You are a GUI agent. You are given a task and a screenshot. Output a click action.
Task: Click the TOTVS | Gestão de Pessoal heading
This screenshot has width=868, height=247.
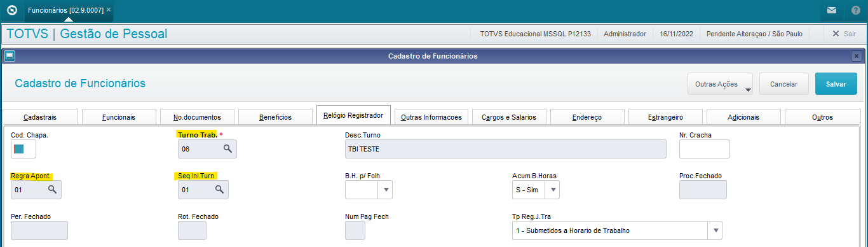pos(86,34)
